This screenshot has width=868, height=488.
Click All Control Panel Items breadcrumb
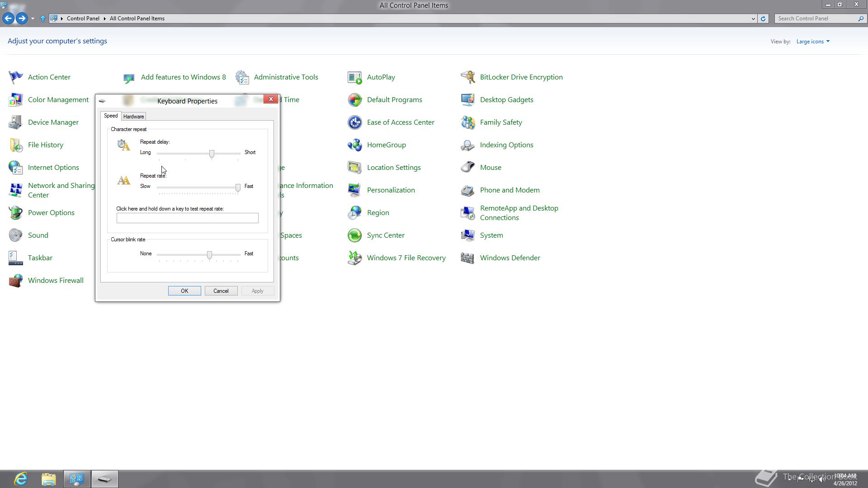pos(137,19)
